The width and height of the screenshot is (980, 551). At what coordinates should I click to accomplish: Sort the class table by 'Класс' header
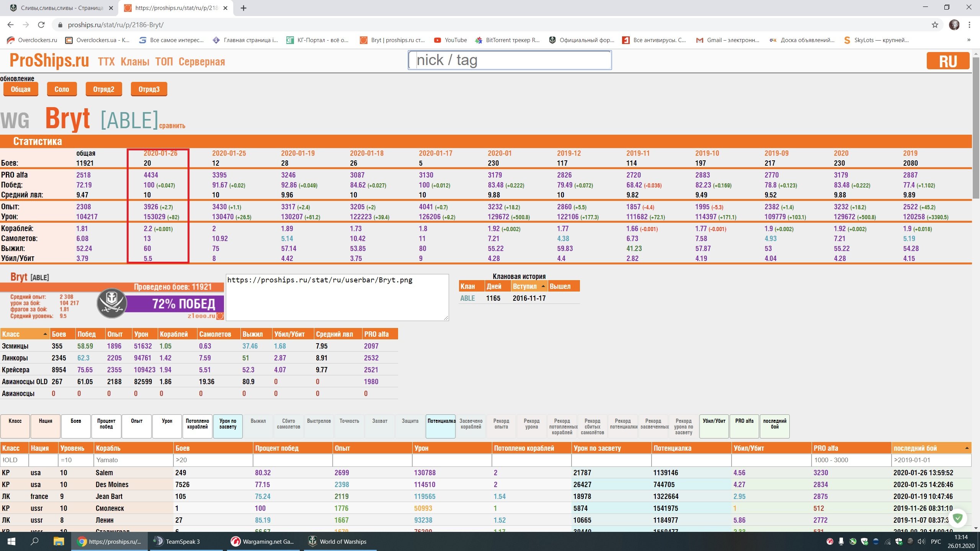click(x=25, y=334)
